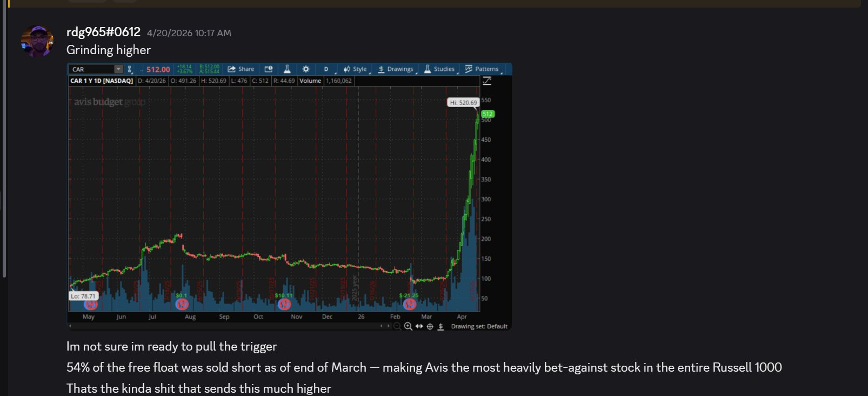Open the Drawing set: Default selector
Screen dimensions: 868x396
(x=479, y=326)
